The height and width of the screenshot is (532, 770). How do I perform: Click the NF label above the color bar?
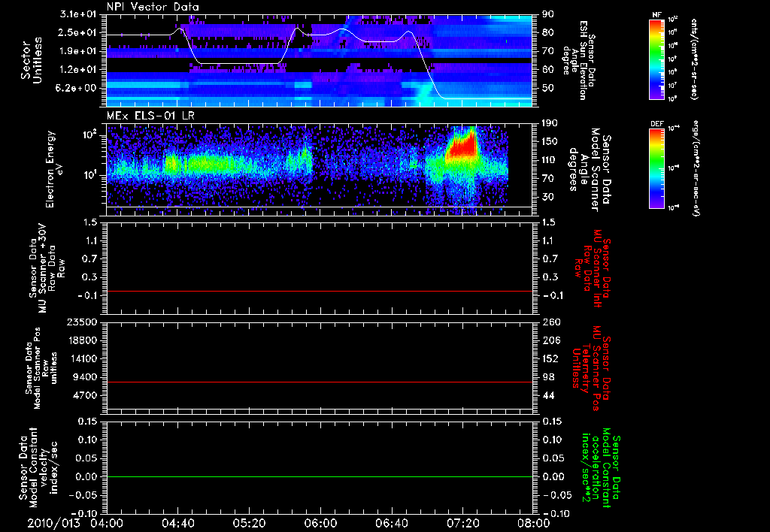pos(656,15)
